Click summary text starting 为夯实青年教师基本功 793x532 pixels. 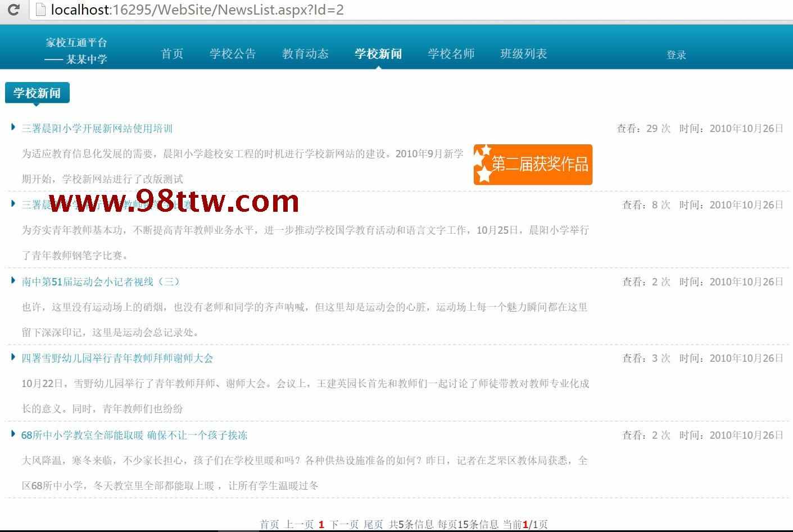click(305, 243)
